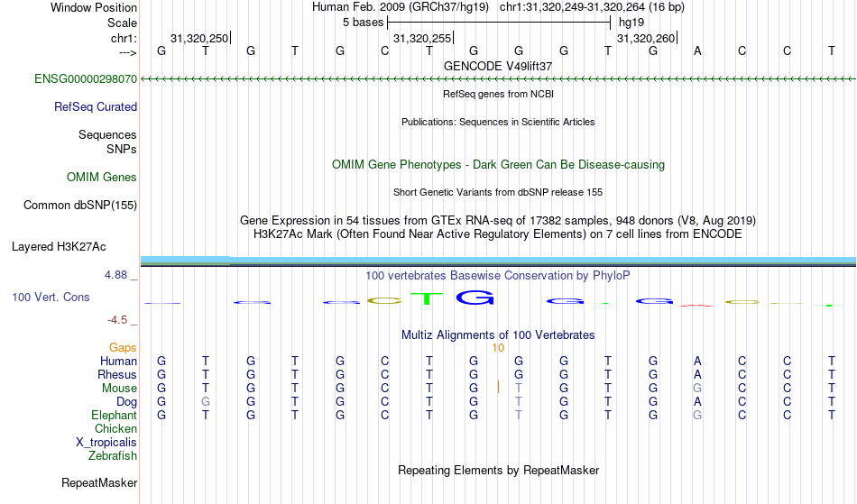Image resolution: width=857 pixels, height=504 pixels.
Task: Click Repeating Elements by RepeatMasker title
Action: 499,470
